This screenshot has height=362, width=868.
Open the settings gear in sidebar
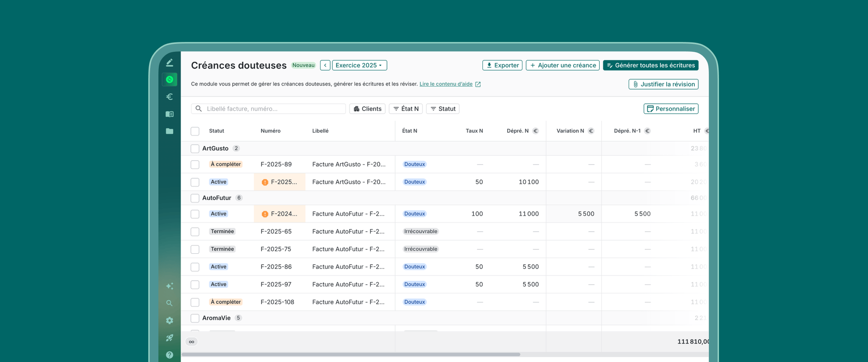169,321
